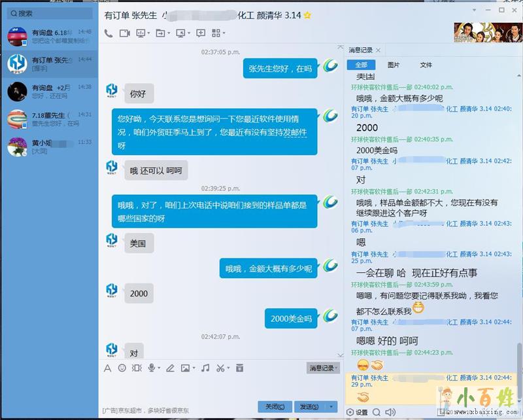
Task: Start a video call from the top toolbar
Action: 124,33
